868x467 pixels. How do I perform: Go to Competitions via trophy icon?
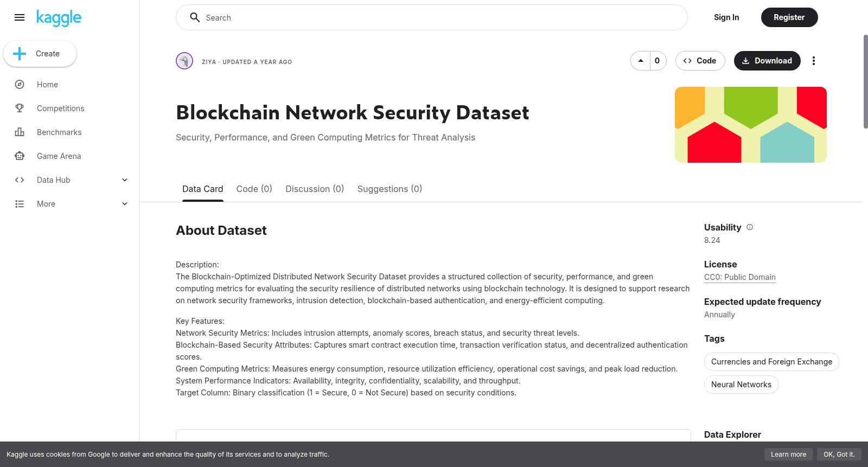coord(20,108)
